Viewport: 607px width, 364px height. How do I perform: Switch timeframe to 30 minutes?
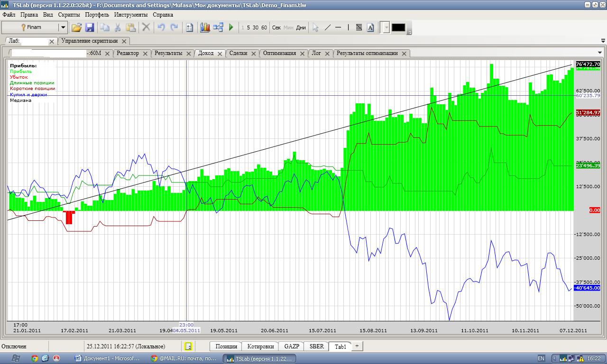tap(256, 27)
